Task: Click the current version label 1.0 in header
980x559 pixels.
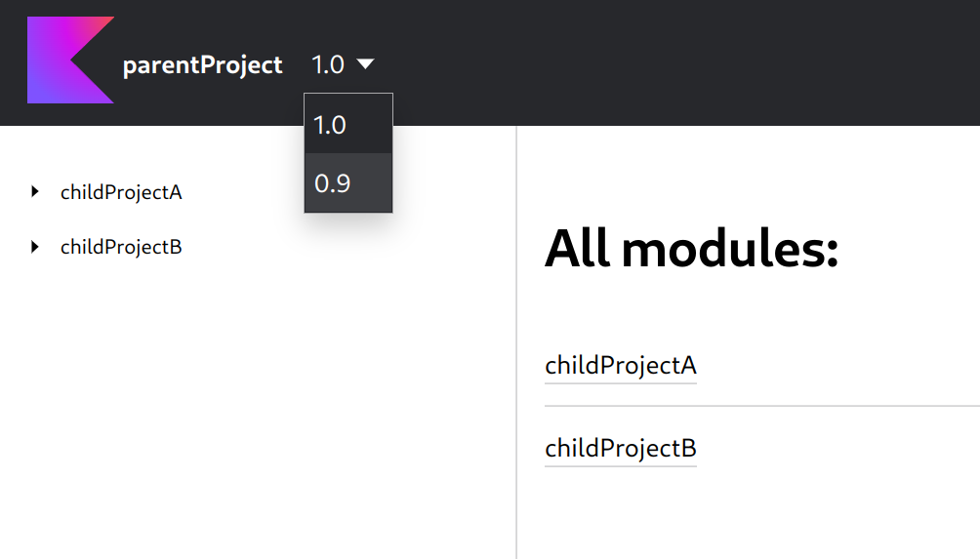Action: pyautogui.click(x=328, y=65)
